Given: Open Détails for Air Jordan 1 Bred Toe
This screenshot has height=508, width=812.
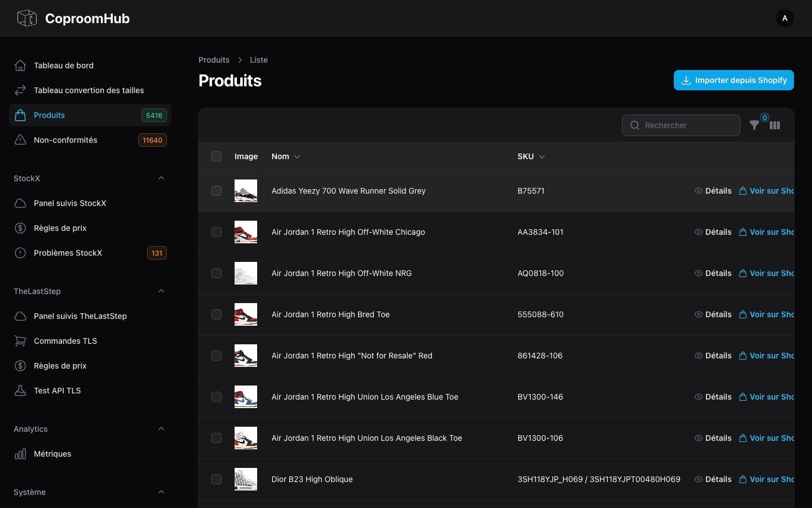Looking at the screenshot, I should click(713, 314).
